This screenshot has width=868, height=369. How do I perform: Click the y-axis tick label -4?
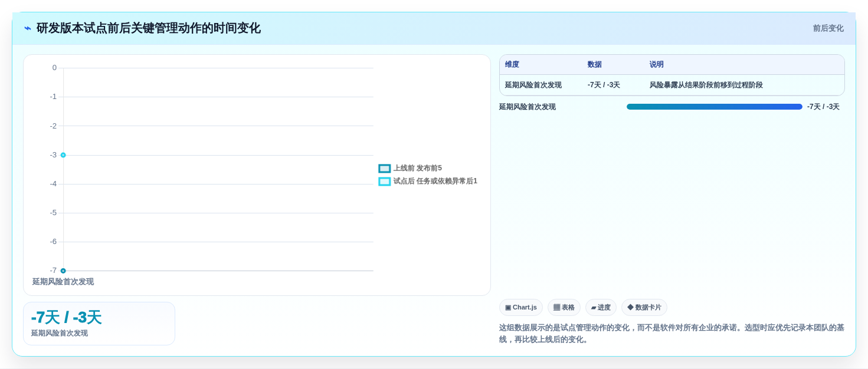(53, 184)
